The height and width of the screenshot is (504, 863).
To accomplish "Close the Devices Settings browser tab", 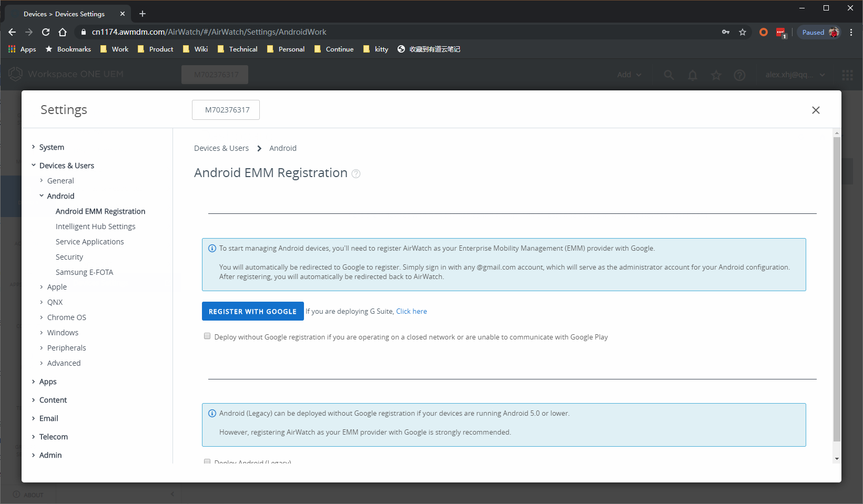I will coord(123,14).
